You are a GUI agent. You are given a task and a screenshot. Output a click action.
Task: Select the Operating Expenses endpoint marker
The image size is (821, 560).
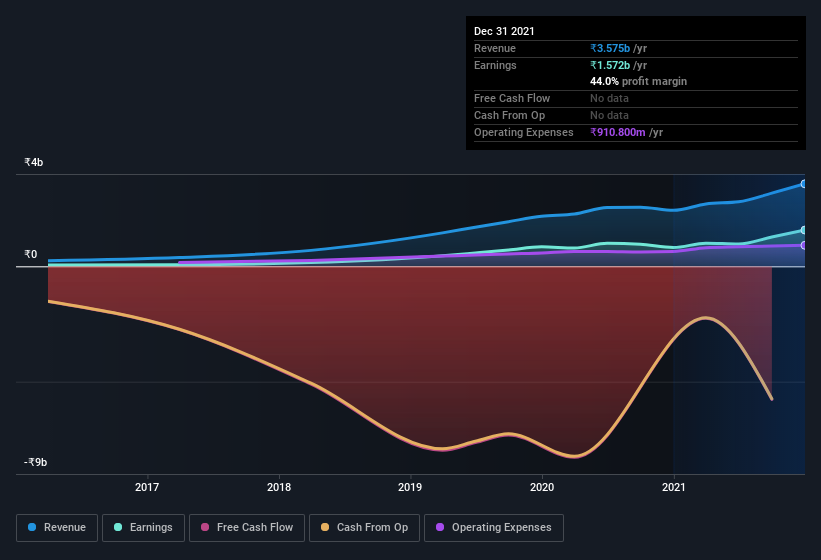[x=804, y=245]
